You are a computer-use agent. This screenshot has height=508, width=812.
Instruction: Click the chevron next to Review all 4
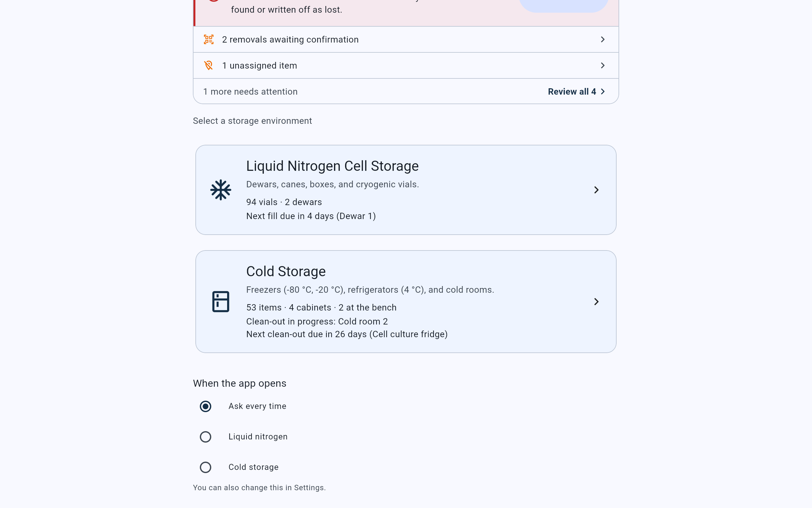click(603, 91)
